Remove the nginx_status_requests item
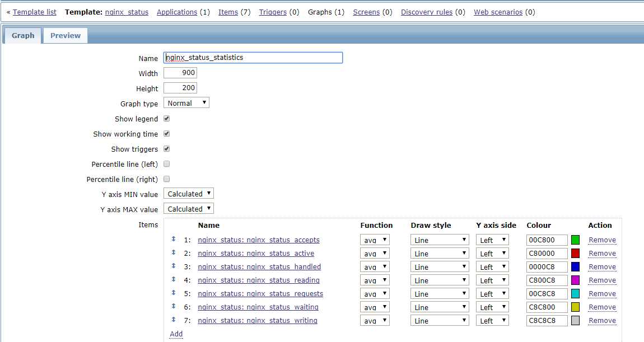 602,294
